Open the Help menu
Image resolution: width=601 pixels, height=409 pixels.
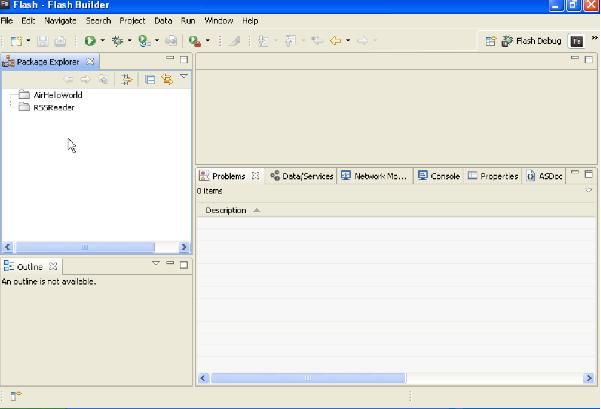point(250,21)
